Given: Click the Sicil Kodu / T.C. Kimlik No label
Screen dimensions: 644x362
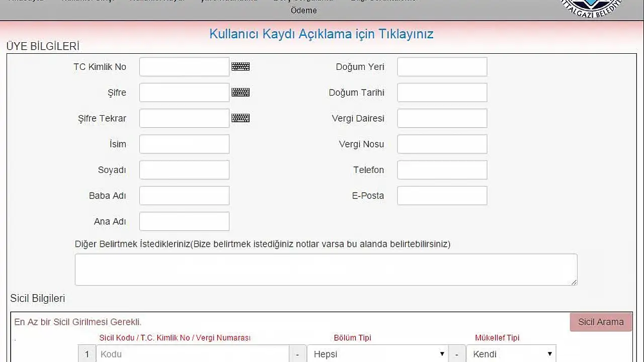Looking at the screenshot, I should click(175, 338).
